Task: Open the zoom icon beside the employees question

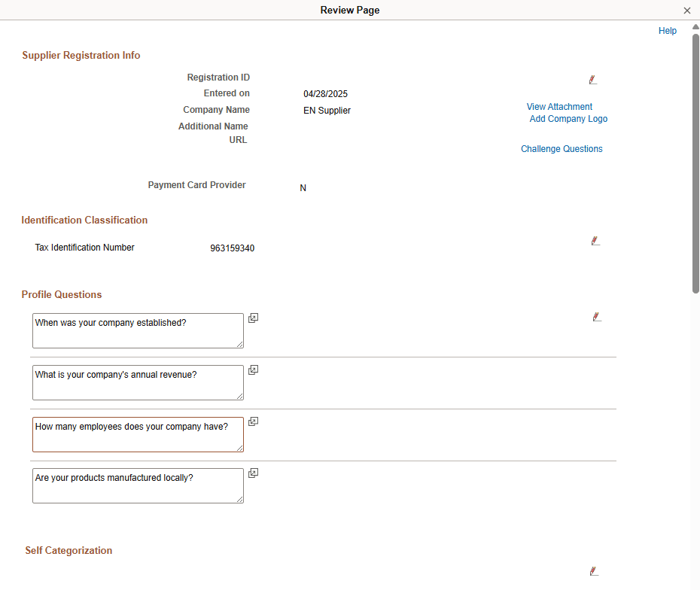Action: (x=253, y=421)
